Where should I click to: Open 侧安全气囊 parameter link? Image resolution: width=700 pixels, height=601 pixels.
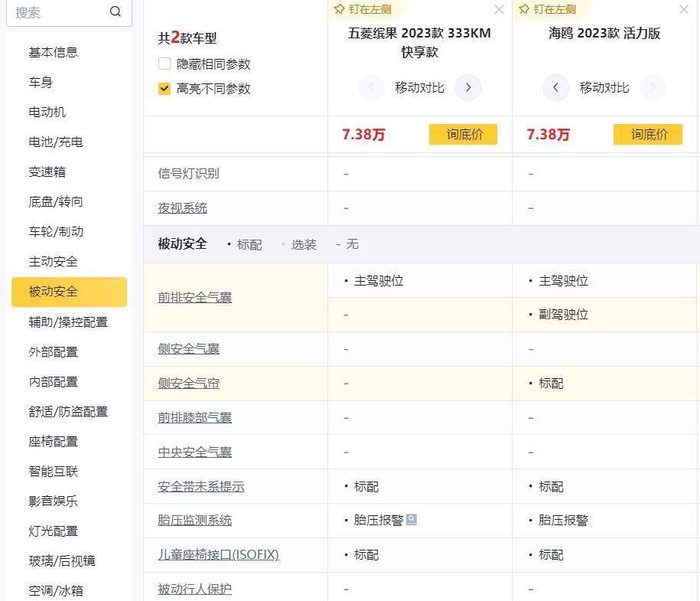point(188,349)
